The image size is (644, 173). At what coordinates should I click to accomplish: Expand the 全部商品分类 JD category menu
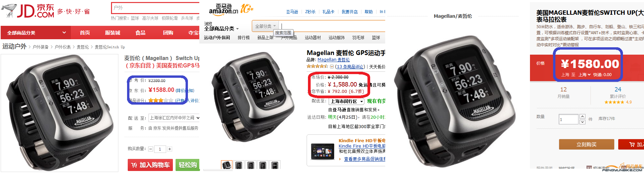point(37,33)
